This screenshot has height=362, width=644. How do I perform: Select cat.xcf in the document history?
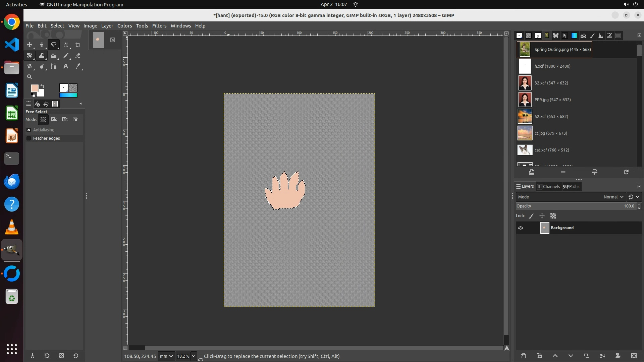(551, 150)
